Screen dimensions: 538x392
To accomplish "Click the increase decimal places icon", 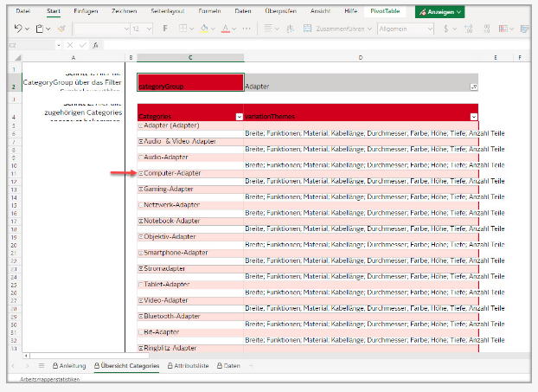I will 468,29.
